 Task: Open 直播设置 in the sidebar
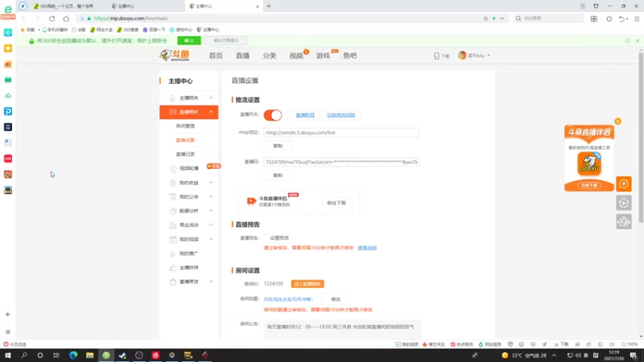(185, 140)
